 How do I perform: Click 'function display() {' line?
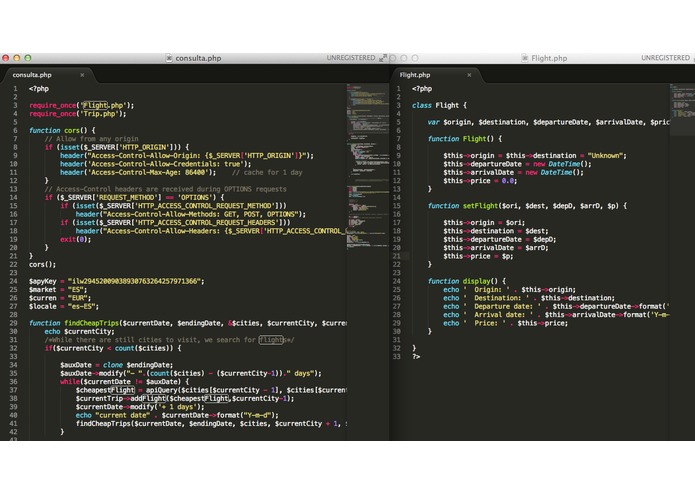pyautogui.click(x=467, y=281)
